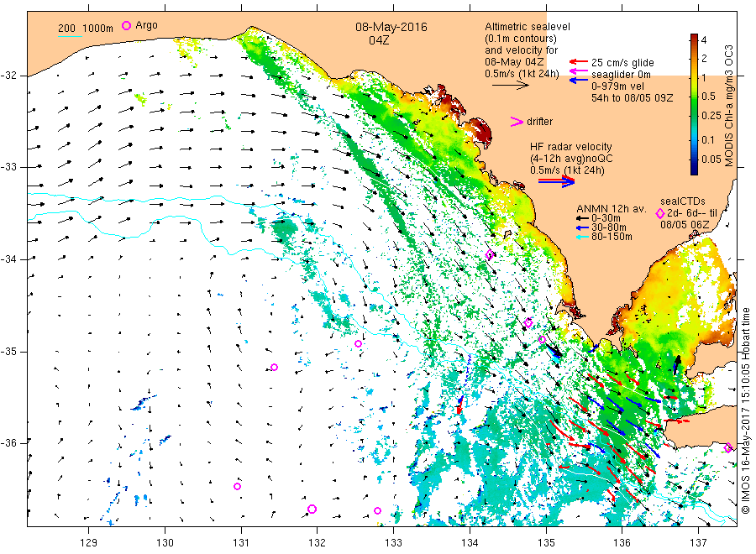Click the chlorophyll color bar scale

(x=694, y=104)
